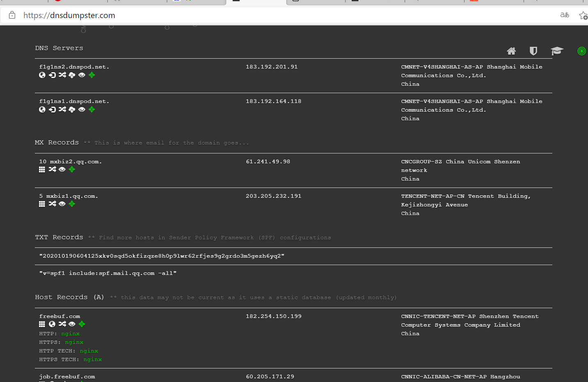Click the SPF TXT record v=spf1 line
Viewport: 588px width, 382px height.
(108, 273)
